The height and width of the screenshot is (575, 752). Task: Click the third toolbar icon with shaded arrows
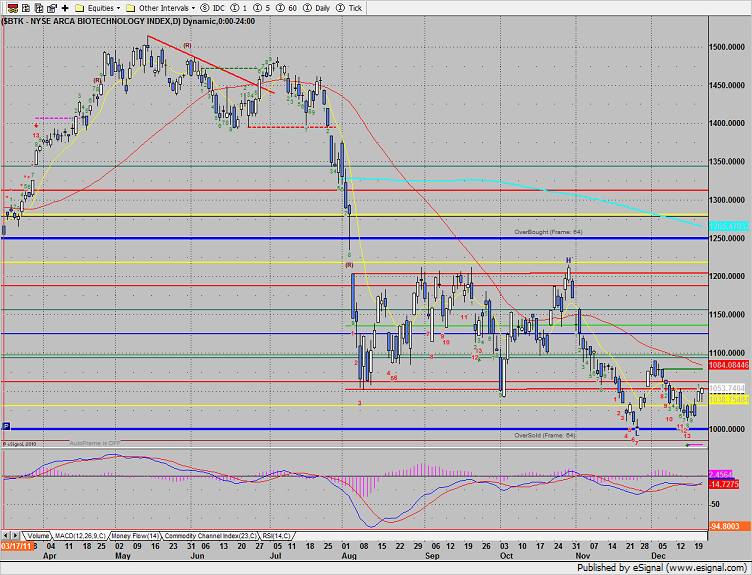(x=39, y=8)
